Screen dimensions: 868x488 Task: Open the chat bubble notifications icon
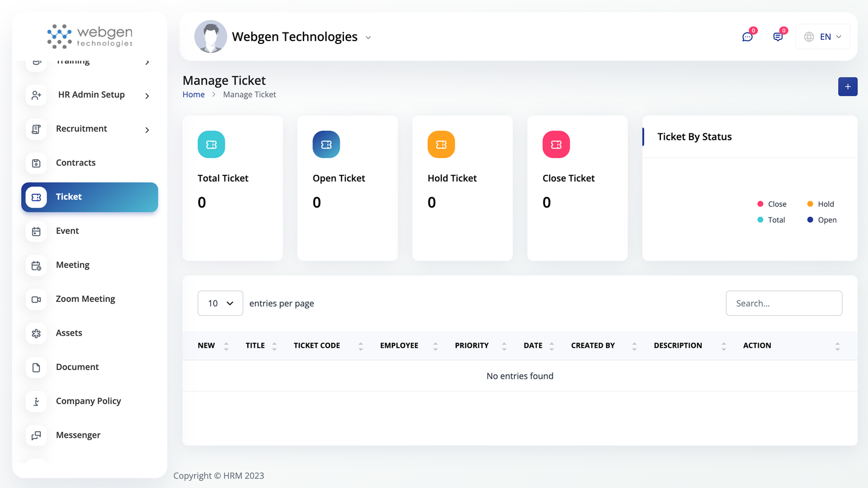point(747,37)
